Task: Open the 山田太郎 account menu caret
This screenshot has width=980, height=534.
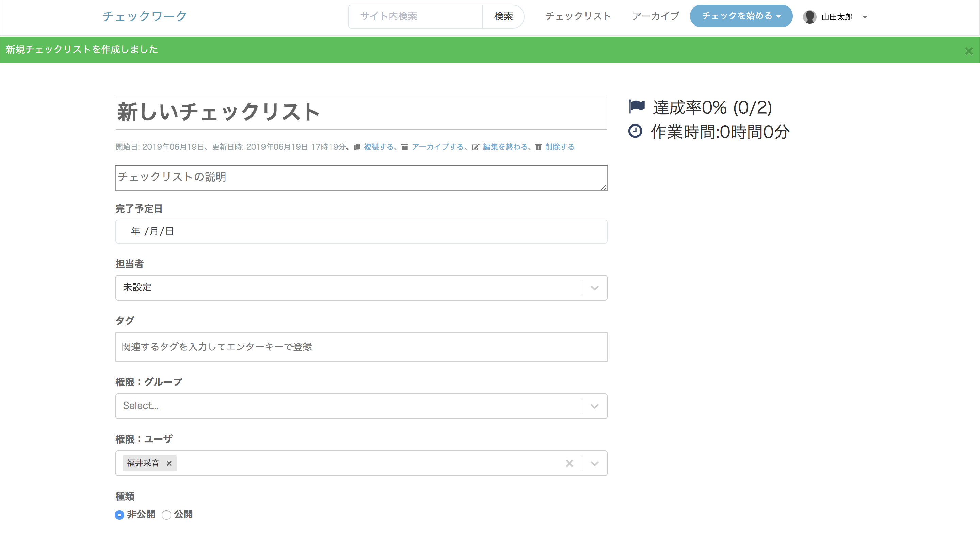Action: point(865,17)
